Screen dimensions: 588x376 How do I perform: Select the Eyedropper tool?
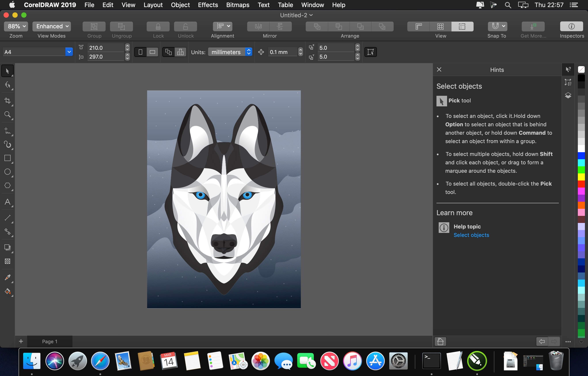(x=7, y=277)
